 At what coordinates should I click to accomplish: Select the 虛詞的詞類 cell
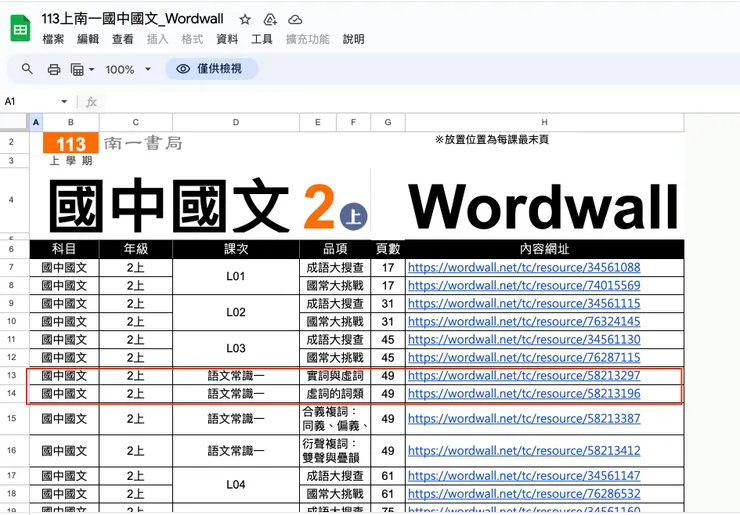tap(335, 394)
